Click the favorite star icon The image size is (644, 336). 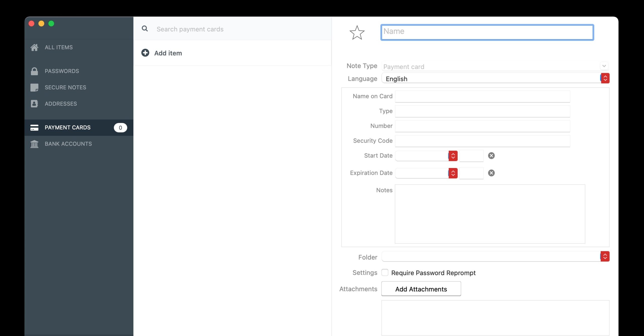[x=357, y=33]
